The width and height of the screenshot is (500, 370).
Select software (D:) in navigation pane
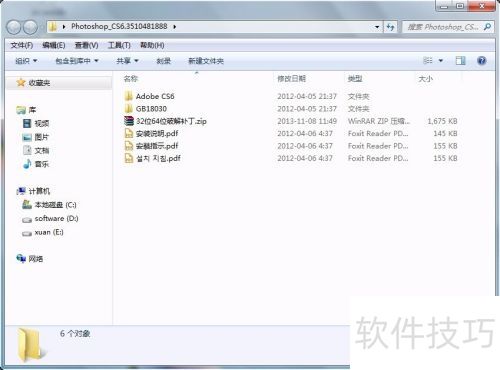(56, 218)
